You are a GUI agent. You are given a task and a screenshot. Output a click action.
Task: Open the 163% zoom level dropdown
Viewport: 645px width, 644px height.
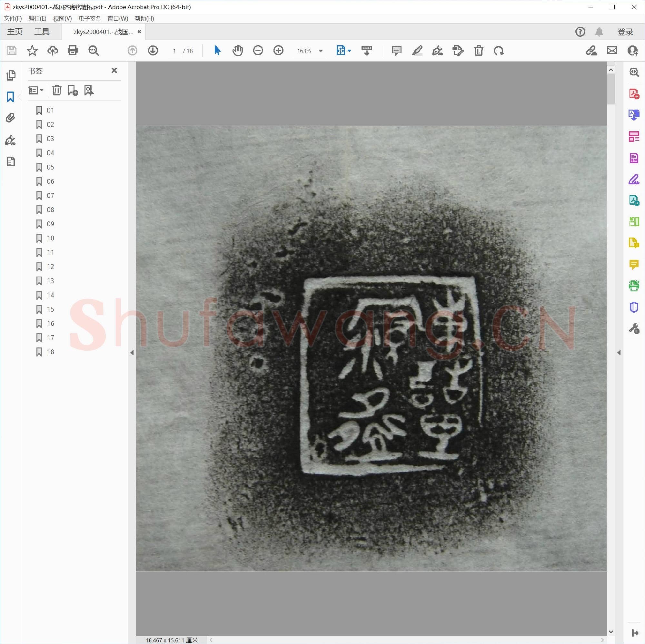(x=321, y=51)
